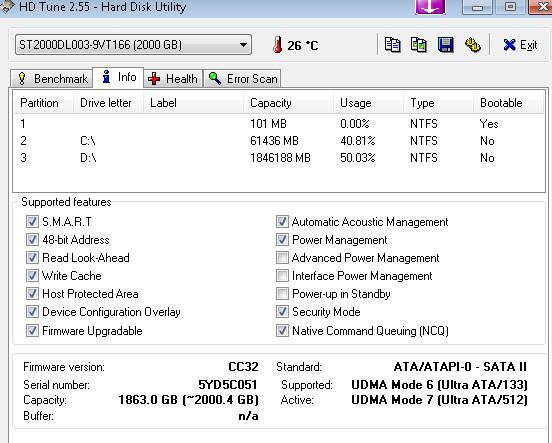
Task: Open options with the wrench icon
Action: (x=472, y=45)
